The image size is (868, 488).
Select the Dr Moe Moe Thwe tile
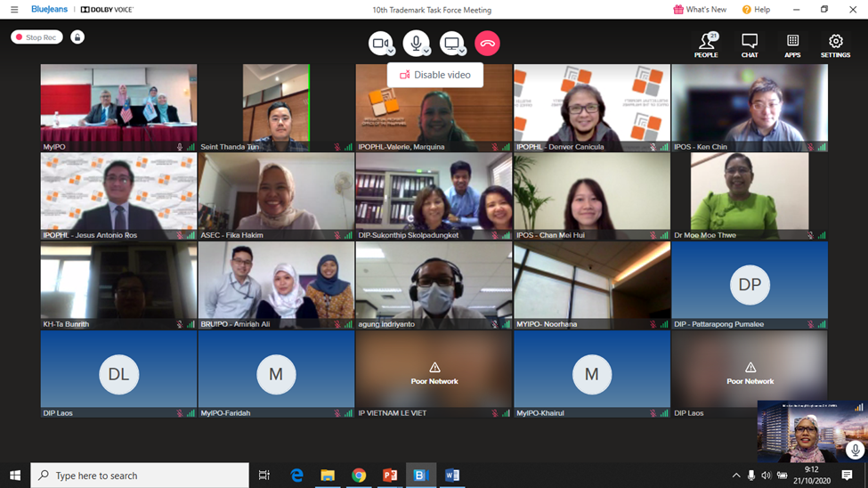(750, 196)
